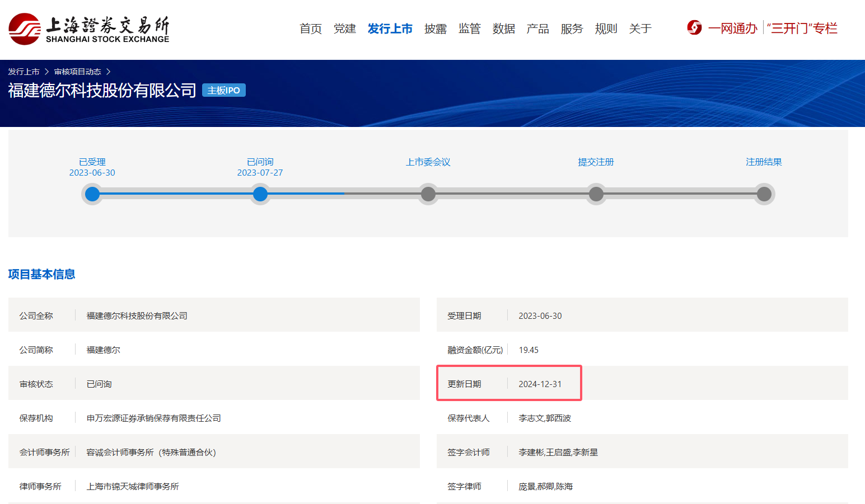Click the 提交注册 timeline node

pyautogui.click(x=596, y=194)
